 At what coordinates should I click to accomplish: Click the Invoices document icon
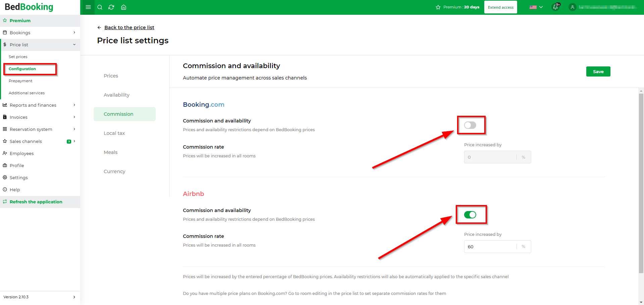5,117
